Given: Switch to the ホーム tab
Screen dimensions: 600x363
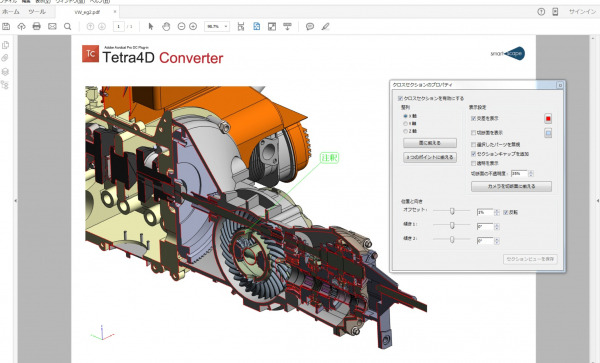Looking at the screenshot, I should 11,12.
